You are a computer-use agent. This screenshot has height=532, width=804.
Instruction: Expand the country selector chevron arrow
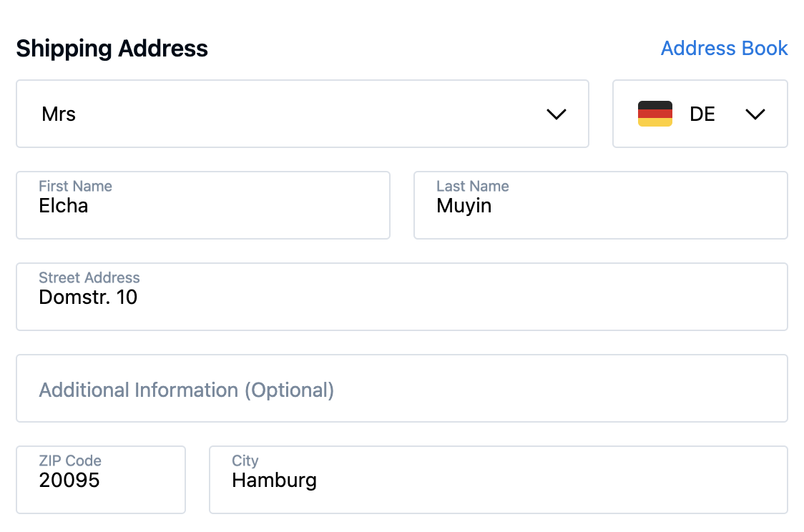tap(755, 114)
